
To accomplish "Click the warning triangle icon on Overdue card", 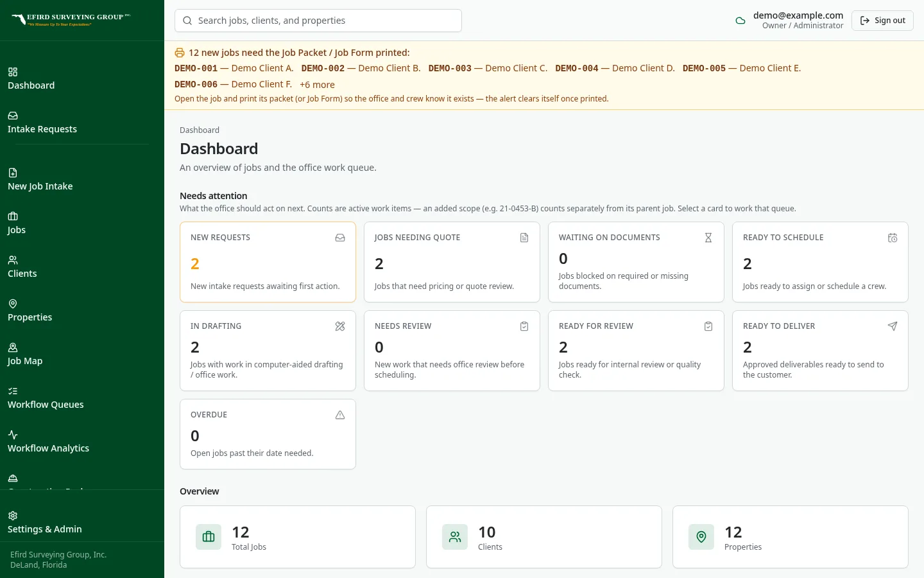I will click(340, 415).
